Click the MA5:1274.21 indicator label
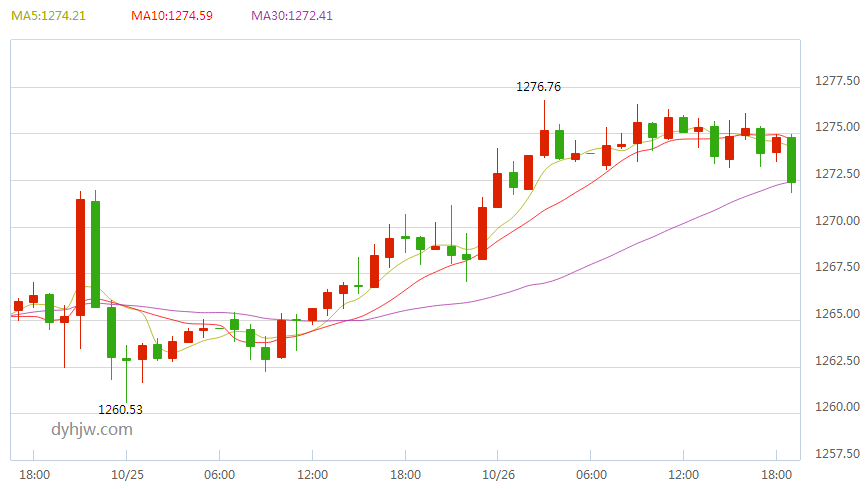 48,16
